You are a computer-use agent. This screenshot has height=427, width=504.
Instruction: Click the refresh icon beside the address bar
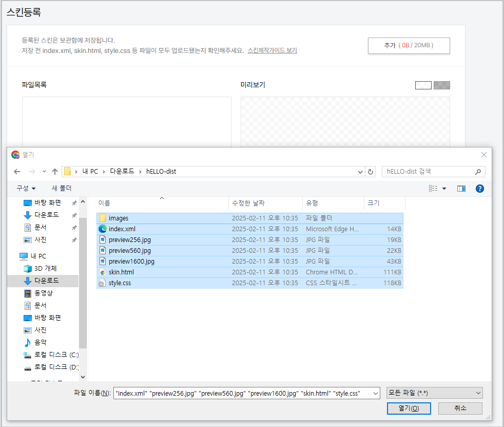pos(370,171)
